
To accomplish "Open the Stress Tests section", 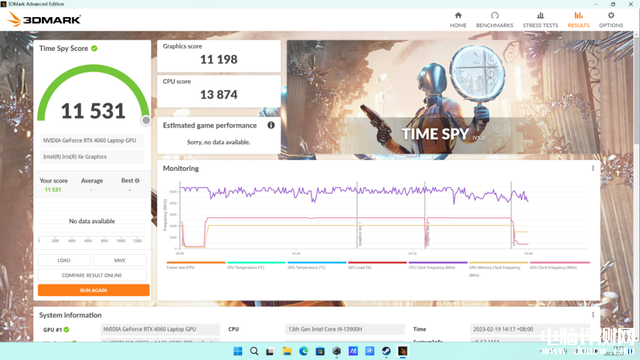I will (540, 20).
